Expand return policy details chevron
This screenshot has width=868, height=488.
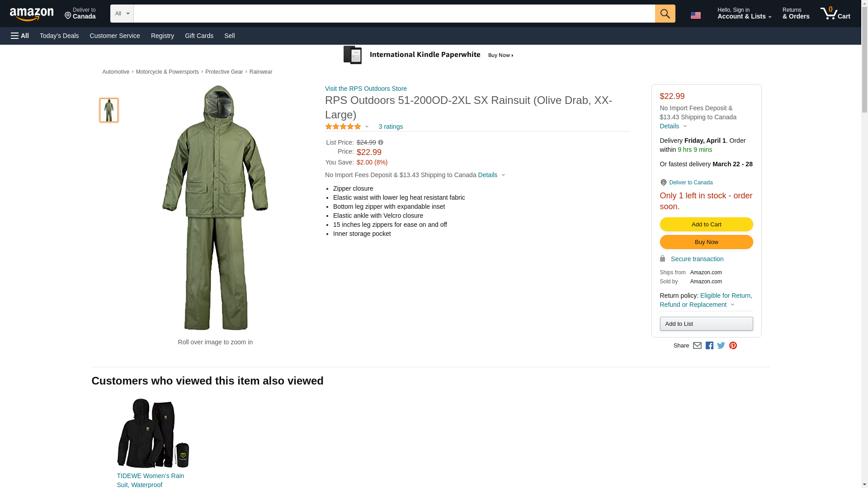(x=733, y=305)
